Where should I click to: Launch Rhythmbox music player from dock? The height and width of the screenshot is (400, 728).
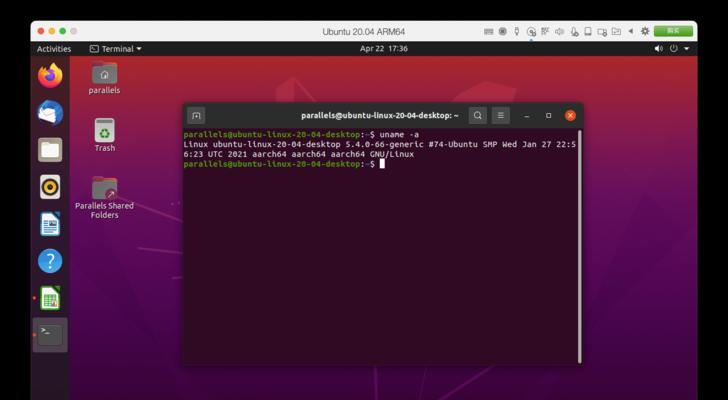tap(50, 187)
